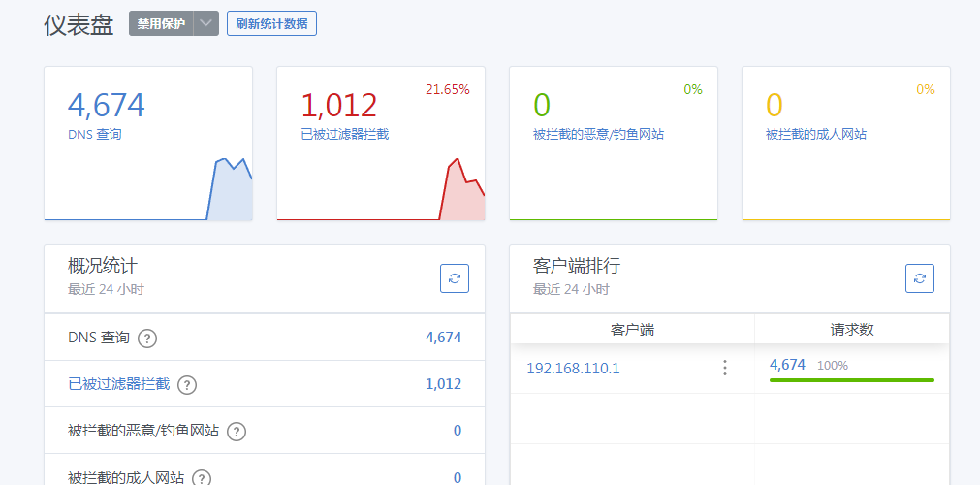
Task: Open client IP 192.168.110.1 link
Action: point(573,368)
